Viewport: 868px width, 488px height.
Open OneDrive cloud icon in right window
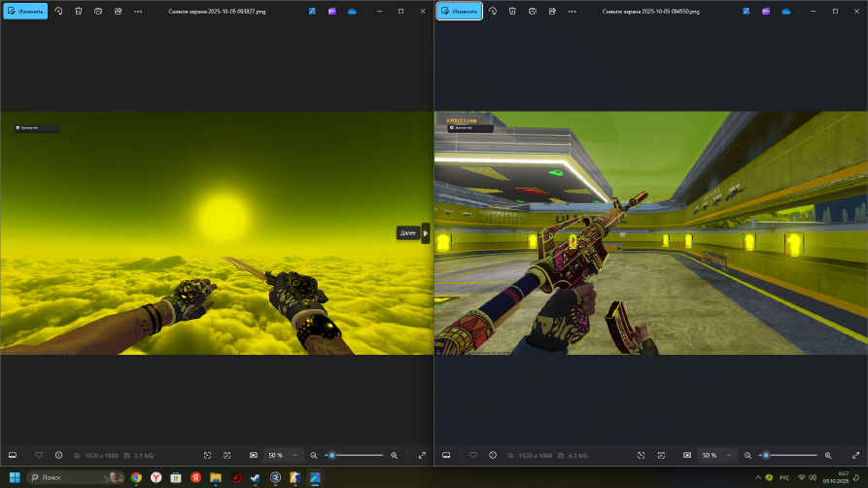click(785, 12)
